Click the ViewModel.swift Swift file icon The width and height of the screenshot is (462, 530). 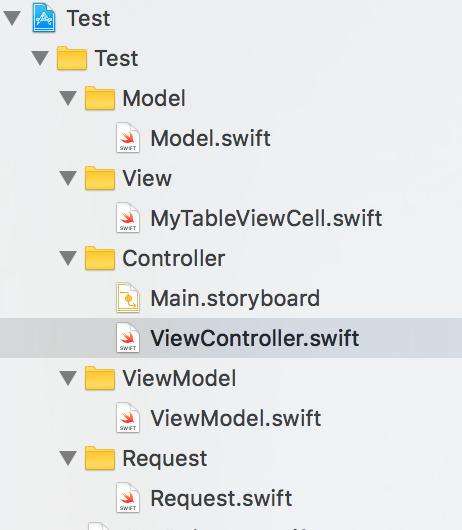(x=128, y=418)
